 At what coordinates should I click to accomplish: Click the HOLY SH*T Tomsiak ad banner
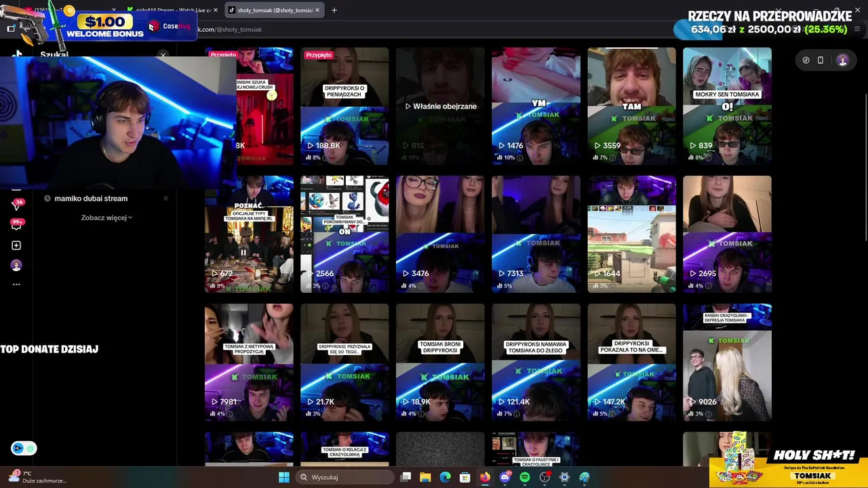pyautogui.click(x=789, y=461)
